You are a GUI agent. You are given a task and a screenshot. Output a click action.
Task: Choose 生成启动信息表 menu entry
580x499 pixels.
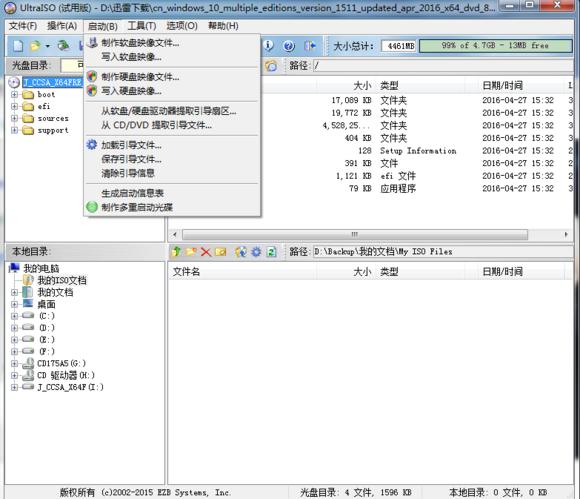click(x=172, y=193)
